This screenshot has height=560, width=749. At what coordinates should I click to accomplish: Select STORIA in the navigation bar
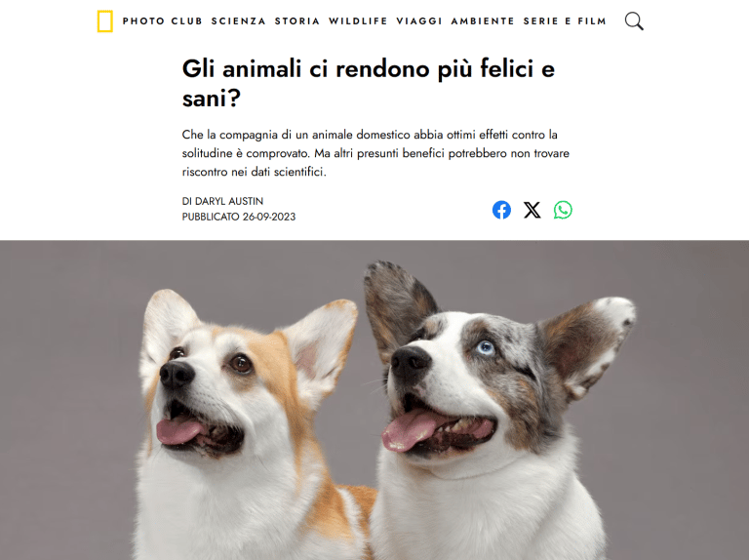[x=297, y=21]
